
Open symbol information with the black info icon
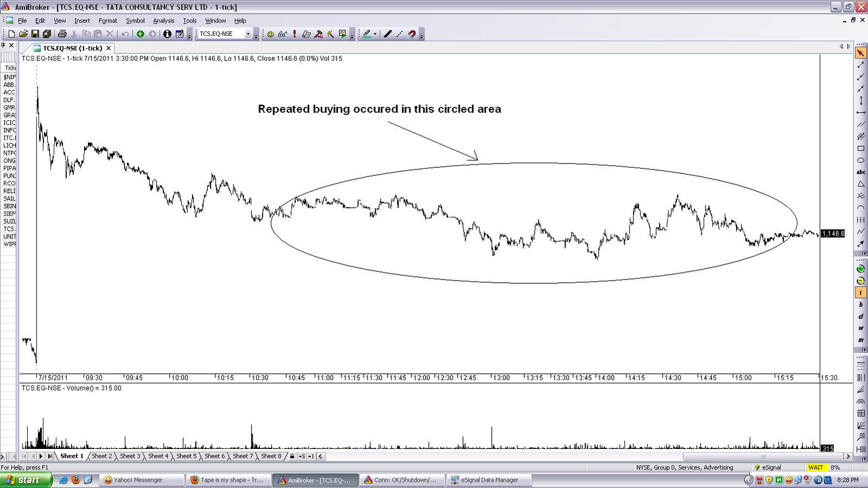click(167, 34)
